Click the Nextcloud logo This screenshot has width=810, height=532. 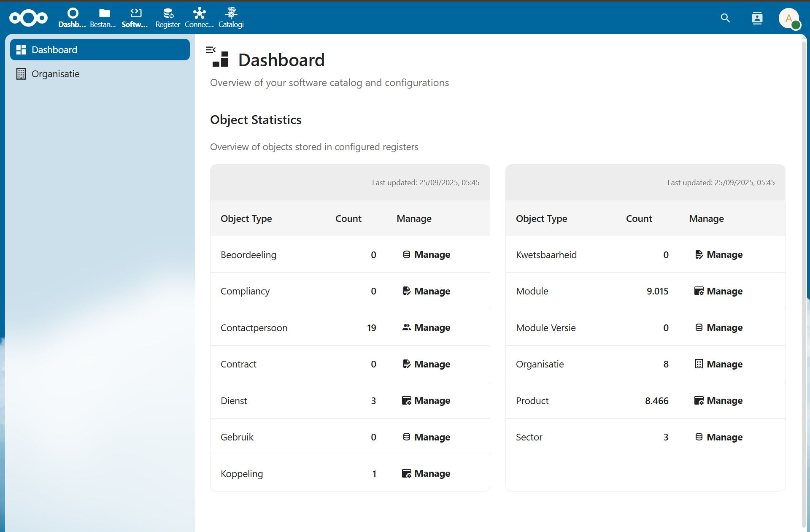pos(28,18)
